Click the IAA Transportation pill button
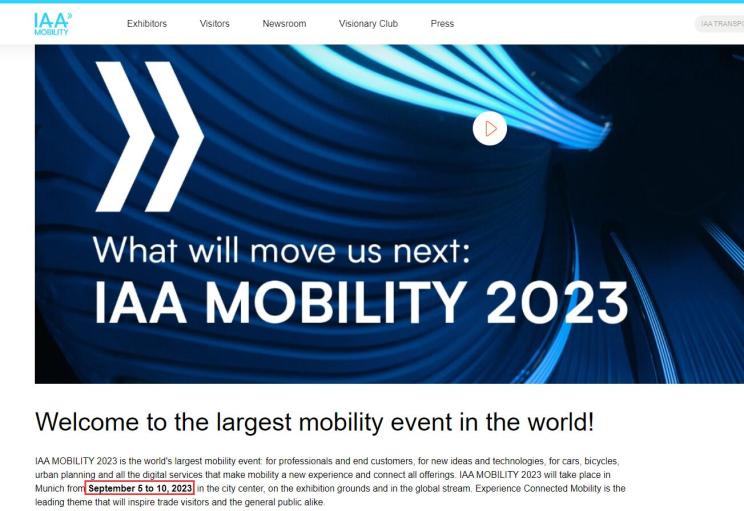 720,24
